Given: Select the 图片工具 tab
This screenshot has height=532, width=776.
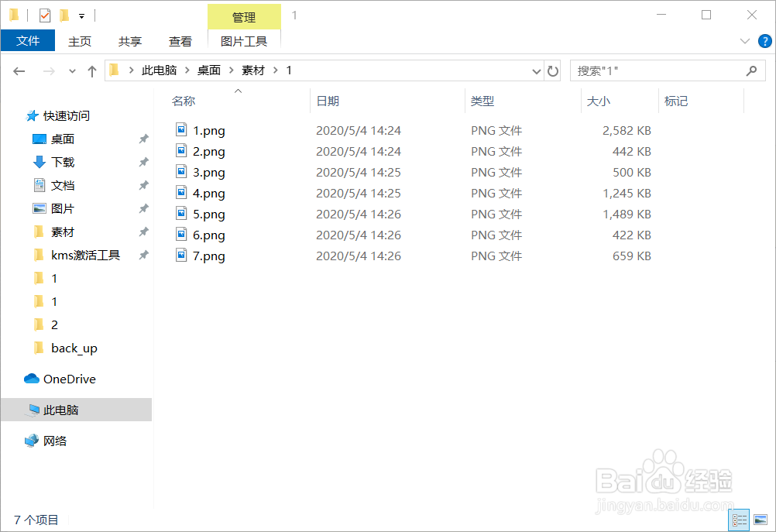Looking at the screenshot, I should click(244, 40).
